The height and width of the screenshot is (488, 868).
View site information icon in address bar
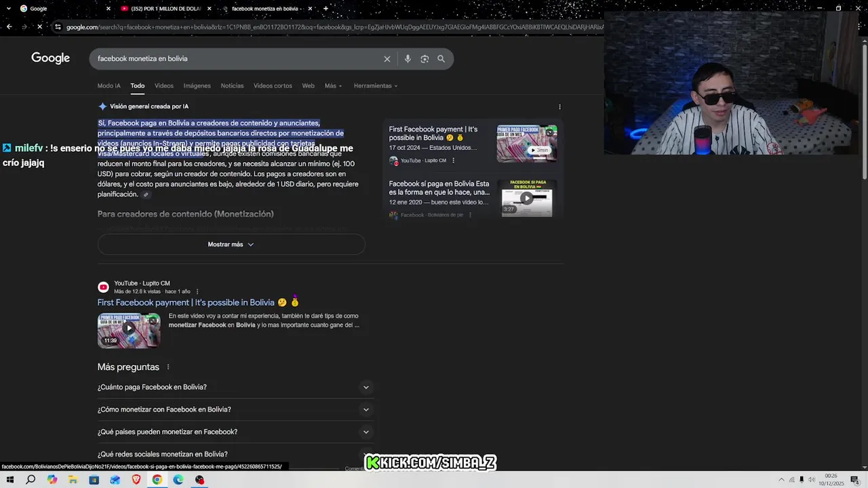(x=58, y=27)
